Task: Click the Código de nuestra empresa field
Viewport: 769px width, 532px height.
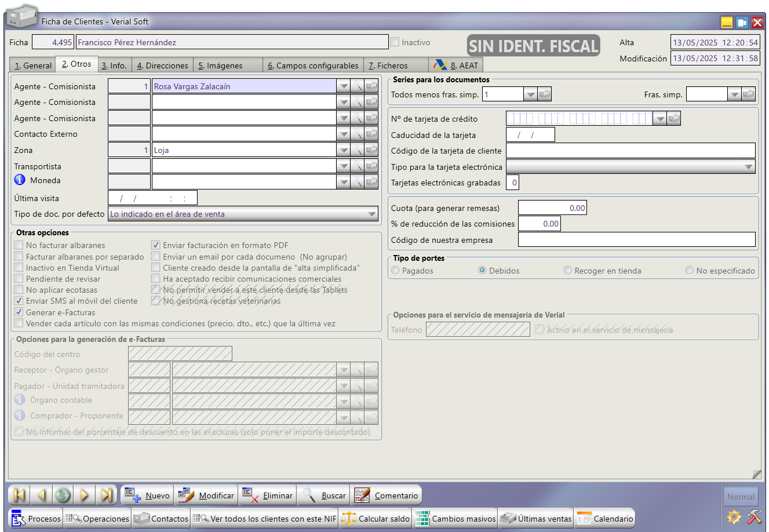Action: point(636,239)
